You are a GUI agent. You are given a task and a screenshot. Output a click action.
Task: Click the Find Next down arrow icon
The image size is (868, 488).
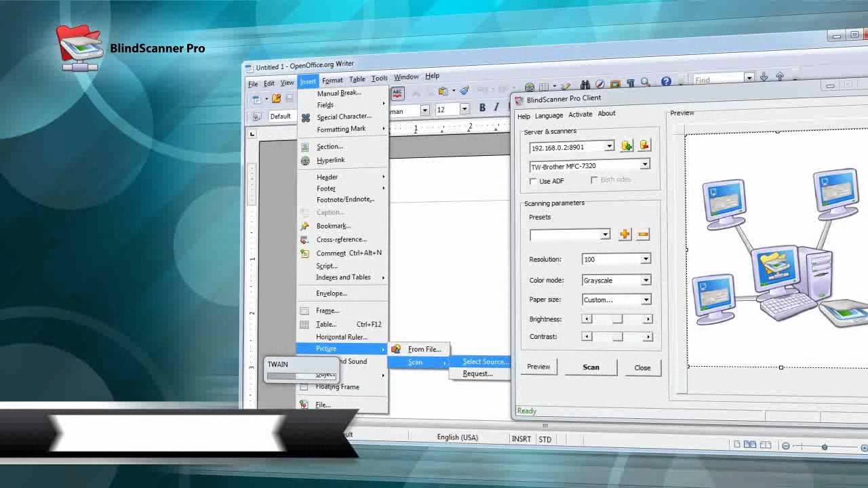tap(764, 77)
